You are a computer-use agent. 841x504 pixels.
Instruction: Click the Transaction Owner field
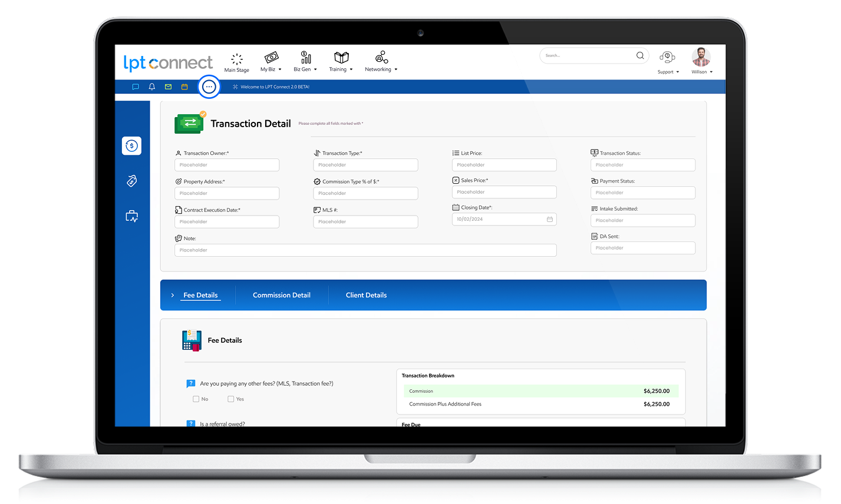pos(227,165)
